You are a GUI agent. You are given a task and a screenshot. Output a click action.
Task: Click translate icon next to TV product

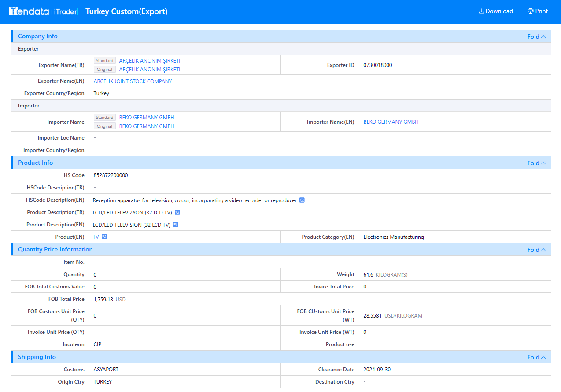point(104,237)
